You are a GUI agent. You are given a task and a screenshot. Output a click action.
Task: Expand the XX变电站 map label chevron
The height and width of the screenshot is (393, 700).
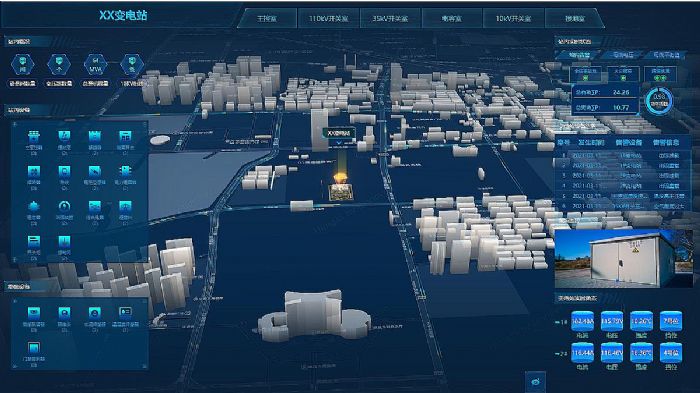pyautogui.click(x=338, y=142)
